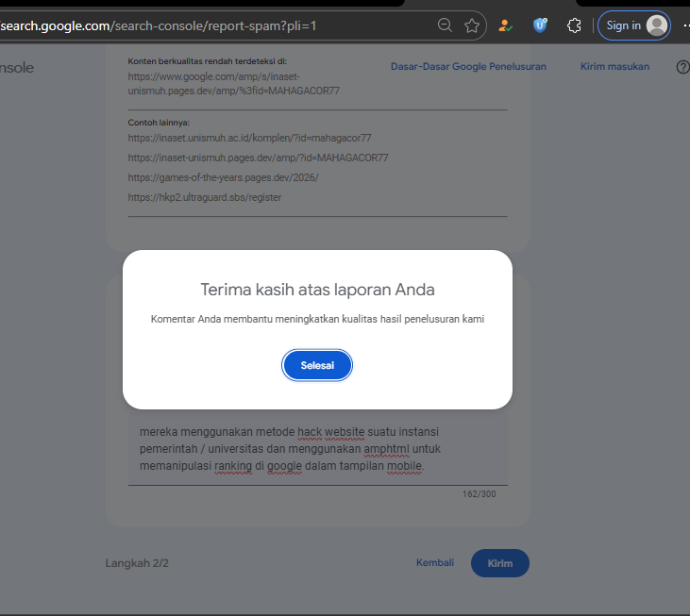Click the Selesai button in the dialog
This screenshot has height=616, width=690.
[x=317, y=365]
